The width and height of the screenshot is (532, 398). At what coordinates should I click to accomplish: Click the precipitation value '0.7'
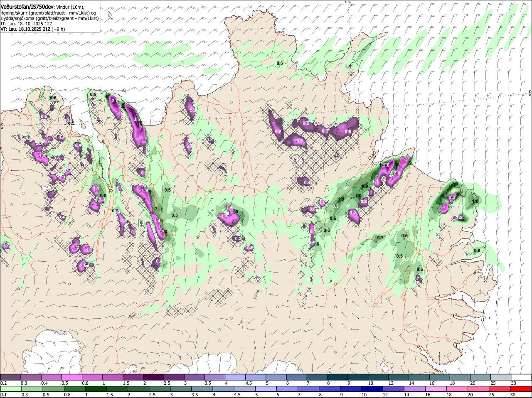point(380,238)
